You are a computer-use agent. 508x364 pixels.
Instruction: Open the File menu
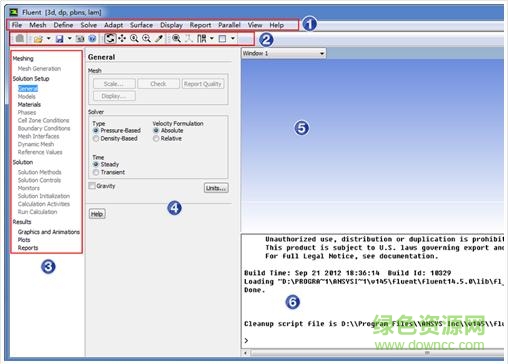click(17, 25)
